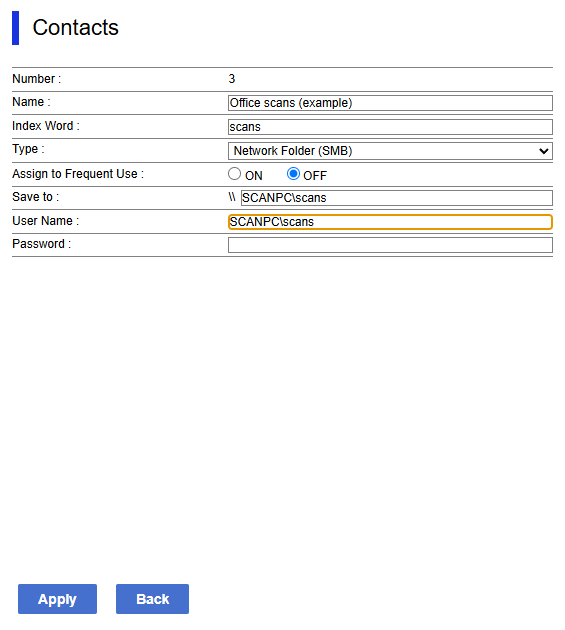
Task: Click the 'Save to :' label
Action: point(36,197)
